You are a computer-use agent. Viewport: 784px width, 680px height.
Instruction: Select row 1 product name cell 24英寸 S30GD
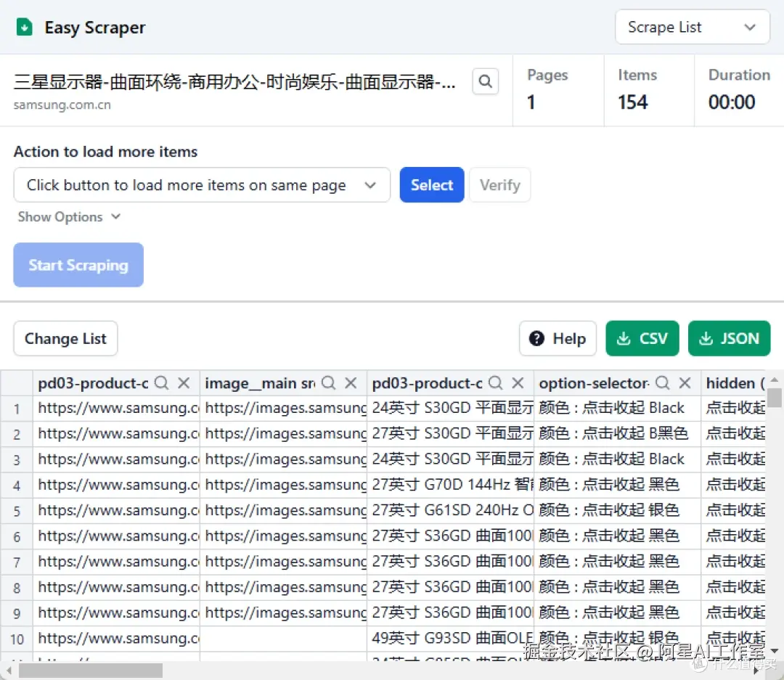(x=451, y=408)
